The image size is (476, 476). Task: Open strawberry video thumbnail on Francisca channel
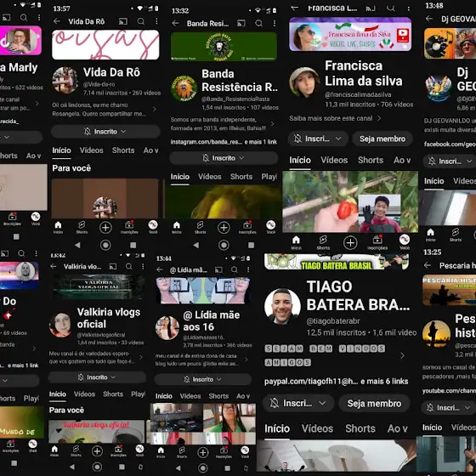[x=350, y=201]
